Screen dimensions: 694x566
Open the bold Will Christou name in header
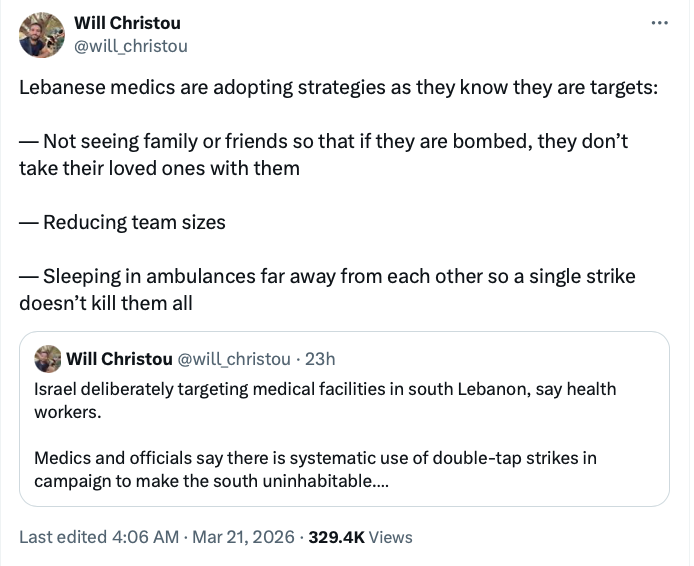(x=127, y=23)
